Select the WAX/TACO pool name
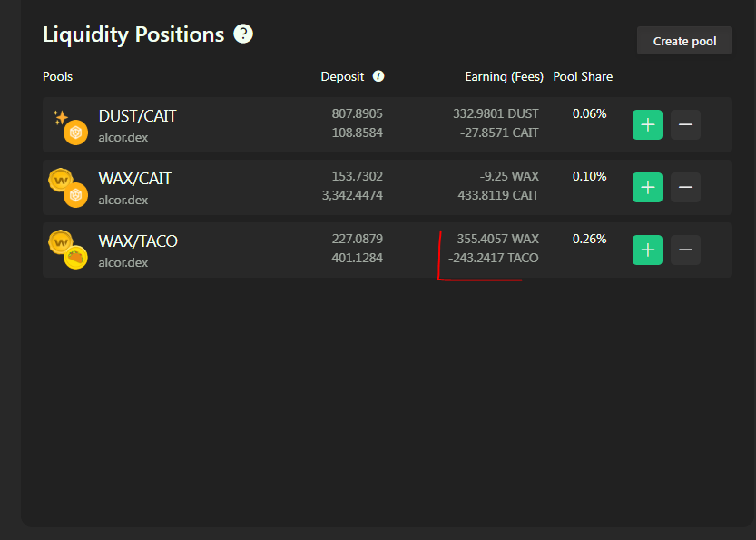Viewport: 756px width, 540px height. tap(138, 241)
